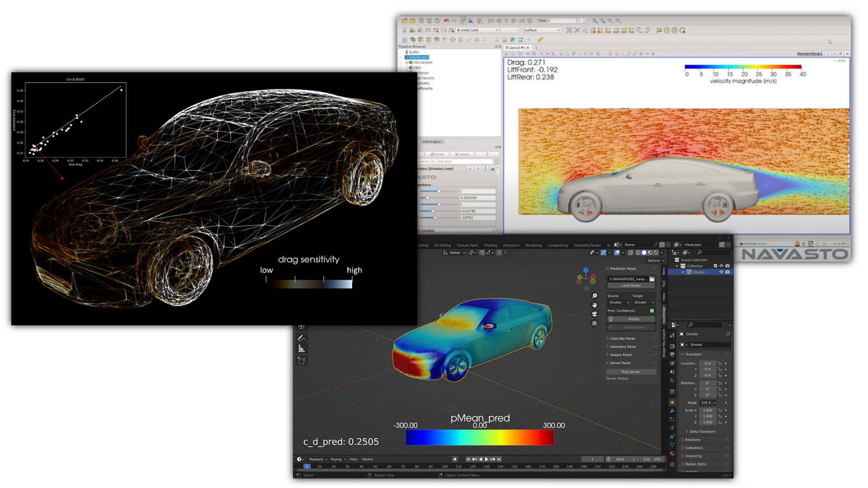Click Blender viewport zoom magnifier icon
Screen dimensions: 868x488
tap(594, 296)
